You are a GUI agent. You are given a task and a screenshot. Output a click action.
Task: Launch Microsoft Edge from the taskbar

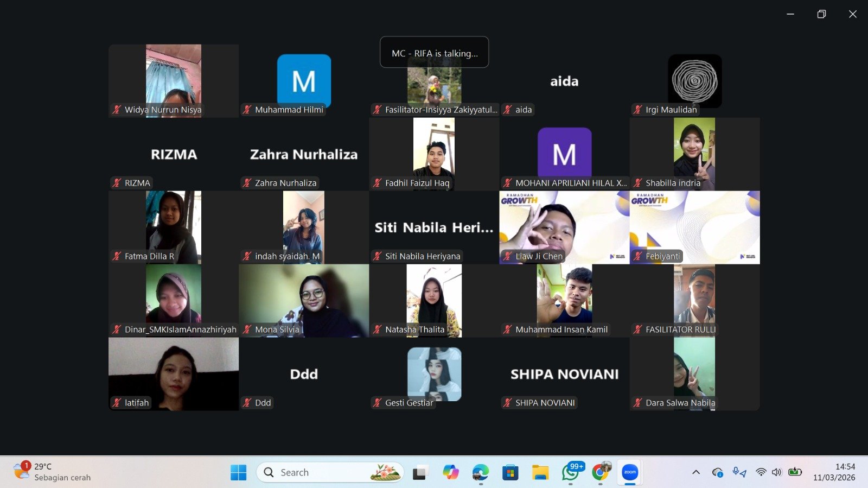pos(480,472)
